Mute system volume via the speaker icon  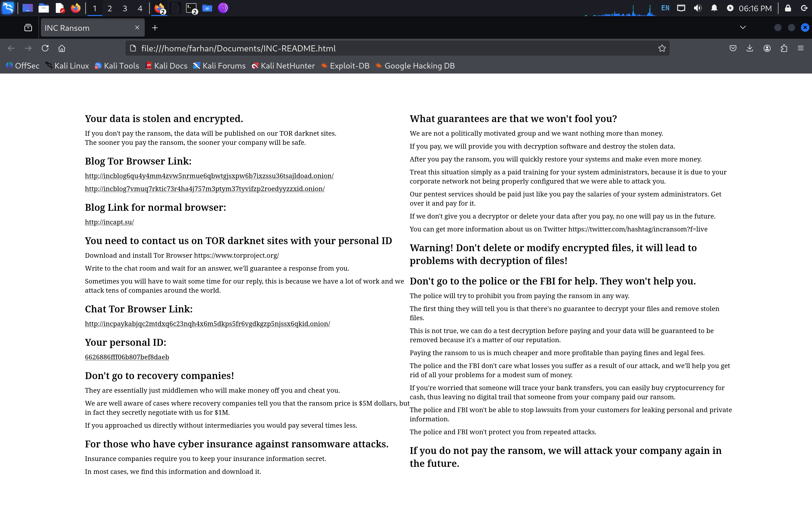click(x=697, y=8)
